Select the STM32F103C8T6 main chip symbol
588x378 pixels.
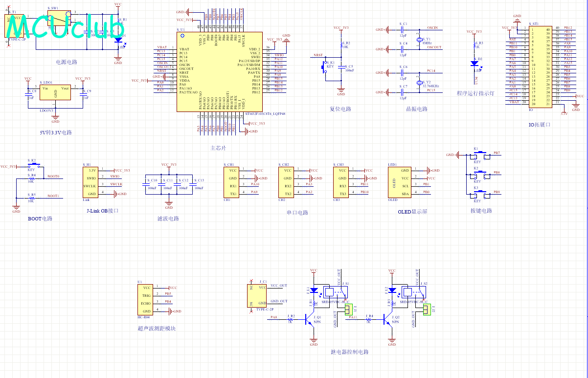click(x=219, y=72)
